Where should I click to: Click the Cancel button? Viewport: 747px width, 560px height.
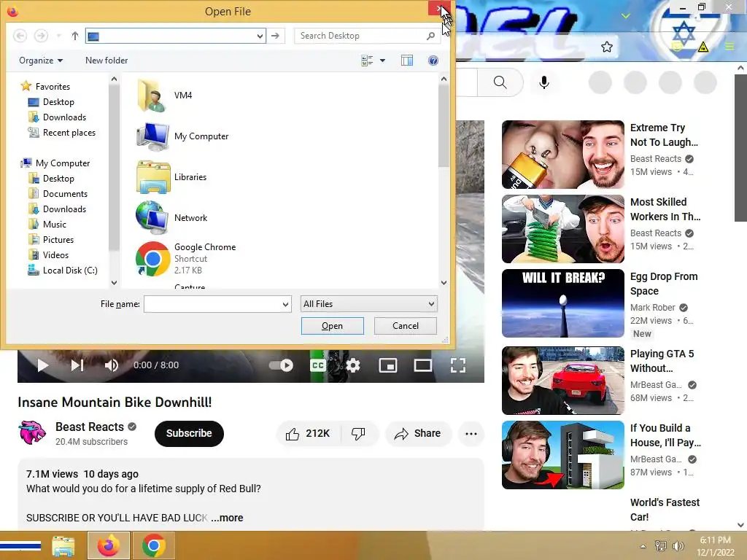(x=406, y=326)
